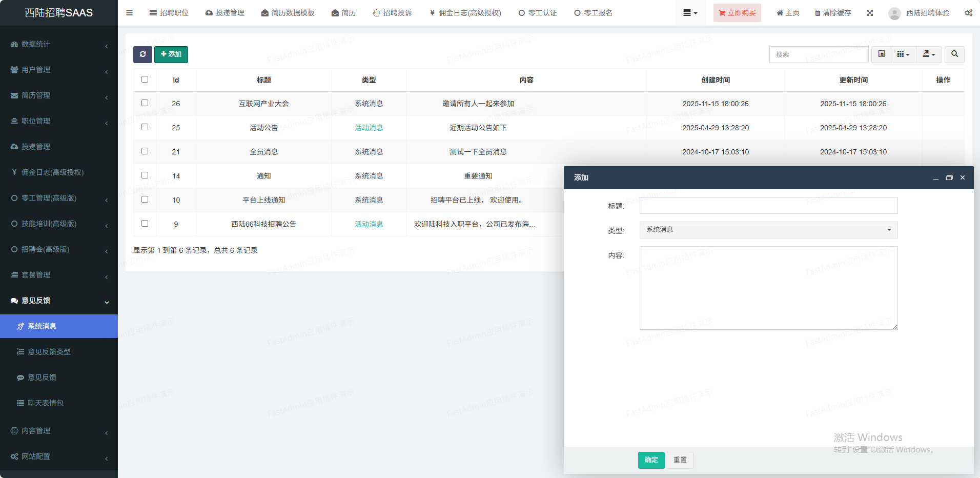Image resolution: width=980 pixels, height=478 pixels.
Task: Click the search magnifier icon button
Action: [x=954, y=54]
